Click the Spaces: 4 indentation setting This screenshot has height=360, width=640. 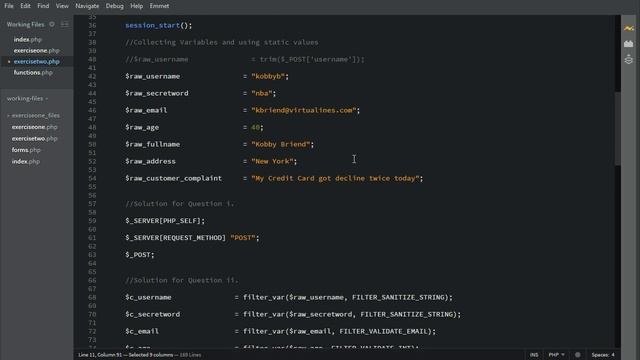click(x=603, y=355)
